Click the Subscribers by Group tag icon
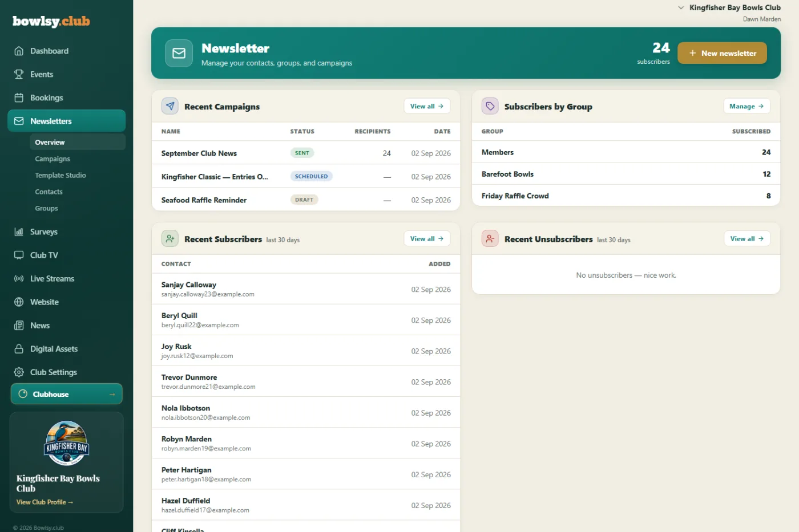This screenshot has width=799, height=532. 490,106
